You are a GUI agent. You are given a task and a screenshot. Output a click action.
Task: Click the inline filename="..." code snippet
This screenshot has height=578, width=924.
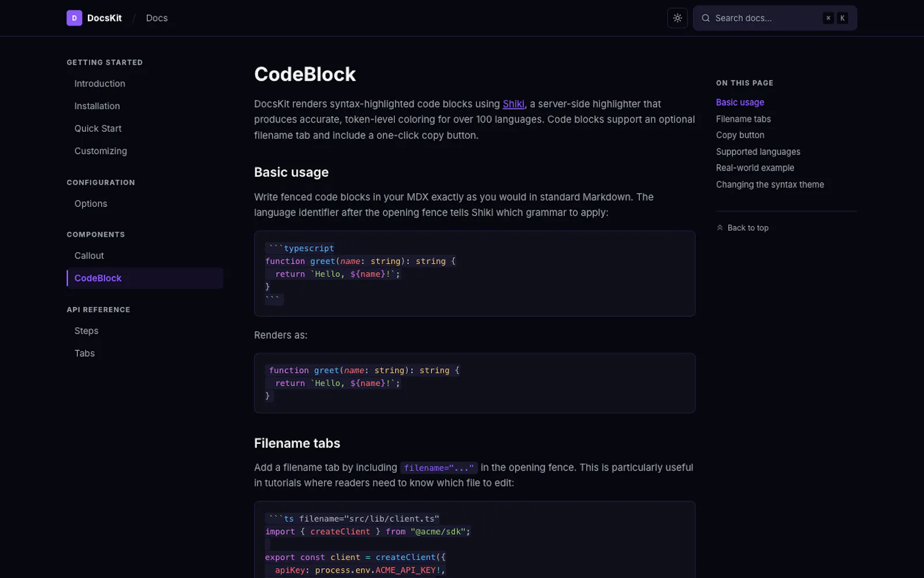pyautogui.click(x=439, y=468)
